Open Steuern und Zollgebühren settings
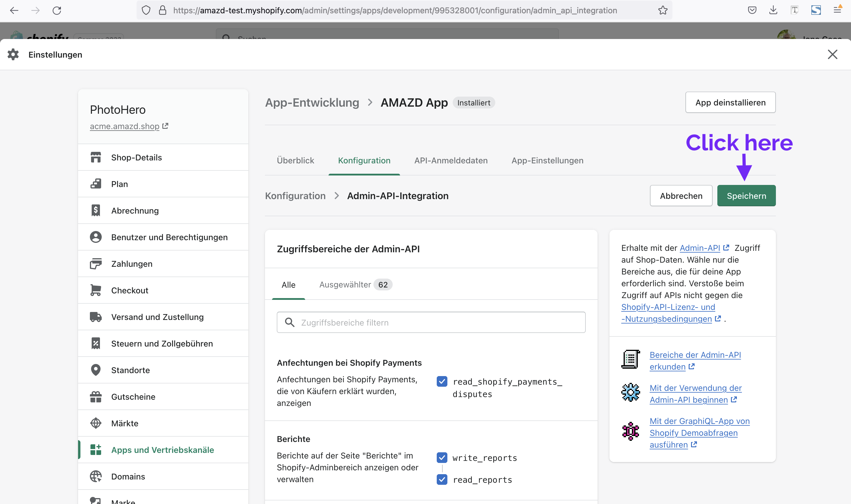This screenshot has height=504, width=851. click(x=163, y=343)
